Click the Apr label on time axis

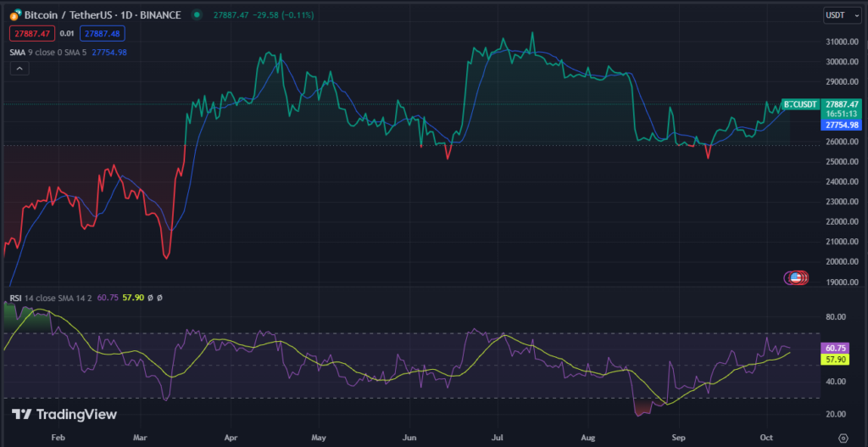pyautogui.click(x=229, y=438)
